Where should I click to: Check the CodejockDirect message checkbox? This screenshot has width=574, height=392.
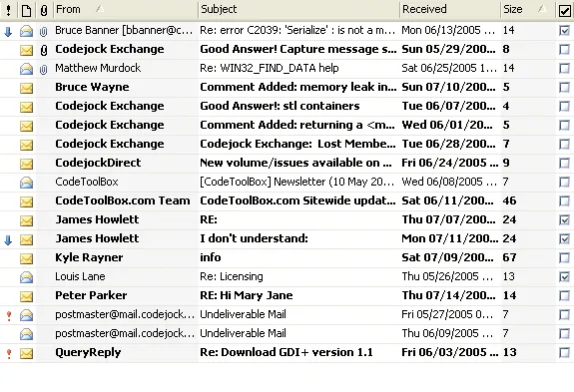coord(564,164)
